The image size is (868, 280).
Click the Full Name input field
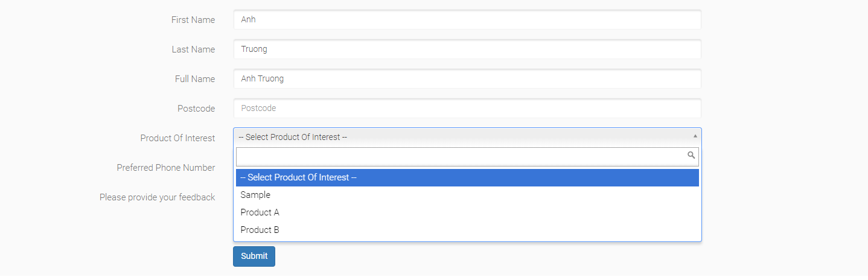click(467, 78)
